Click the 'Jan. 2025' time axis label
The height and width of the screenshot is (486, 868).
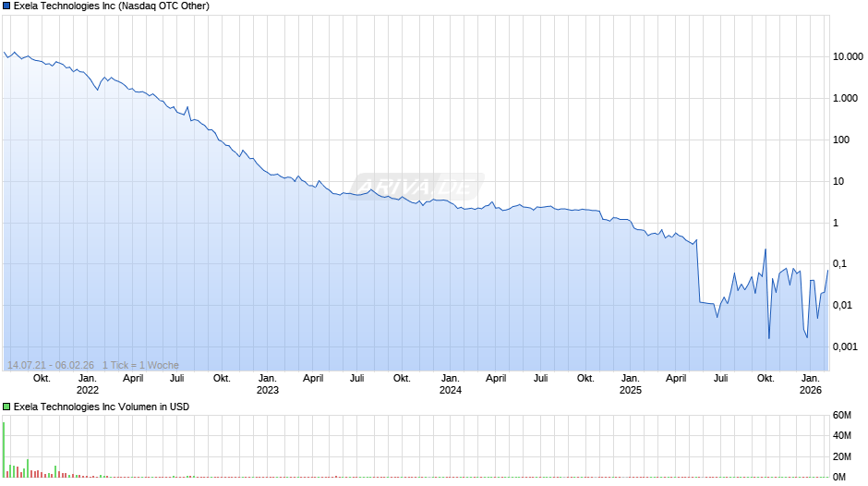631,384
